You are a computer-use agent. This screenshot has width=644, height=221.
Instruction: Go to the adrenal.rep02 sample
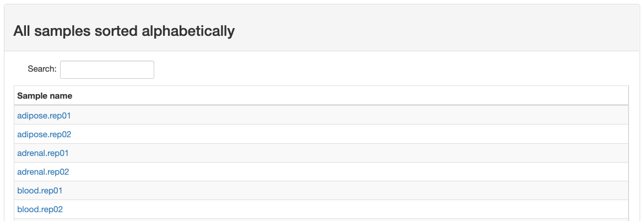click(43, 172)
